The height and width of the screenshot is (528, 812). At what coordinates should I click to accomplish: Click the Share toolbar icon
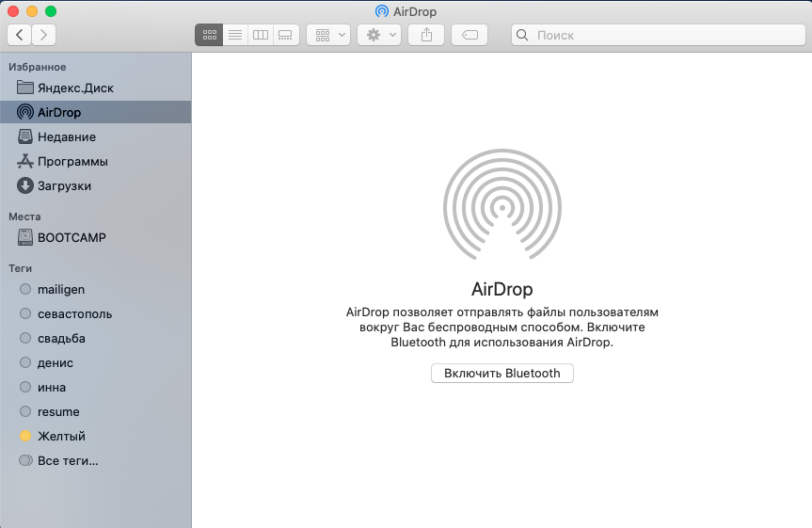(426, 35)
